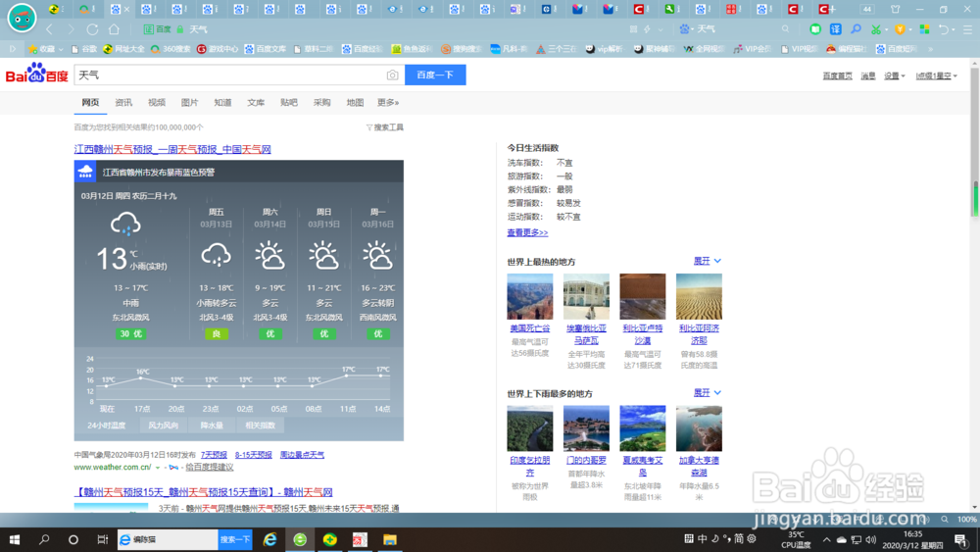
Task: Expand 世界上最热的地方 with 展开
Action: click(x=708, y=261)
